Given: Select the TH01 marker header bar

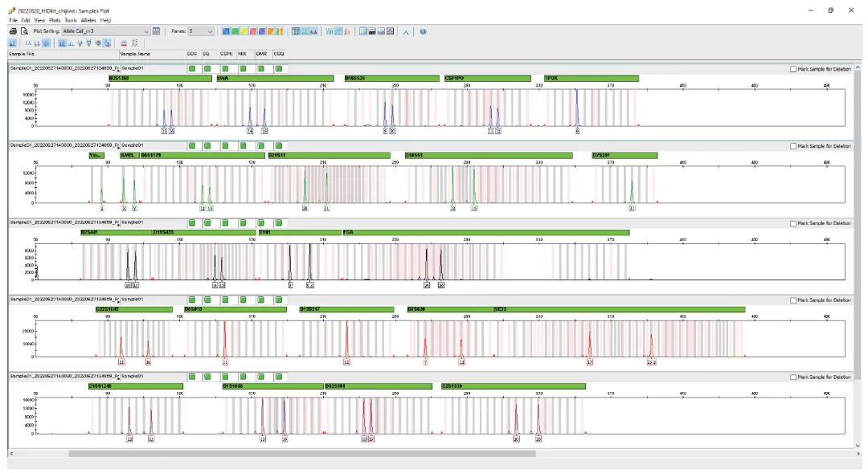Looking at the screenshot, I should (300, 232).
